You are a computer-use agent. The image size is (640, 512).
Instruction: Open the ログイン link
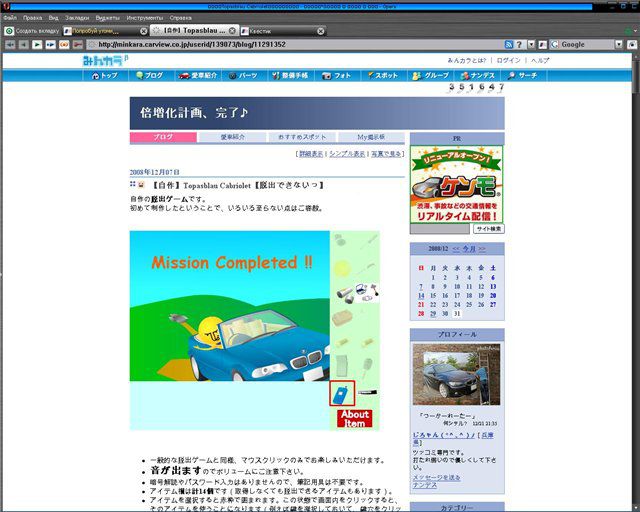508,60
